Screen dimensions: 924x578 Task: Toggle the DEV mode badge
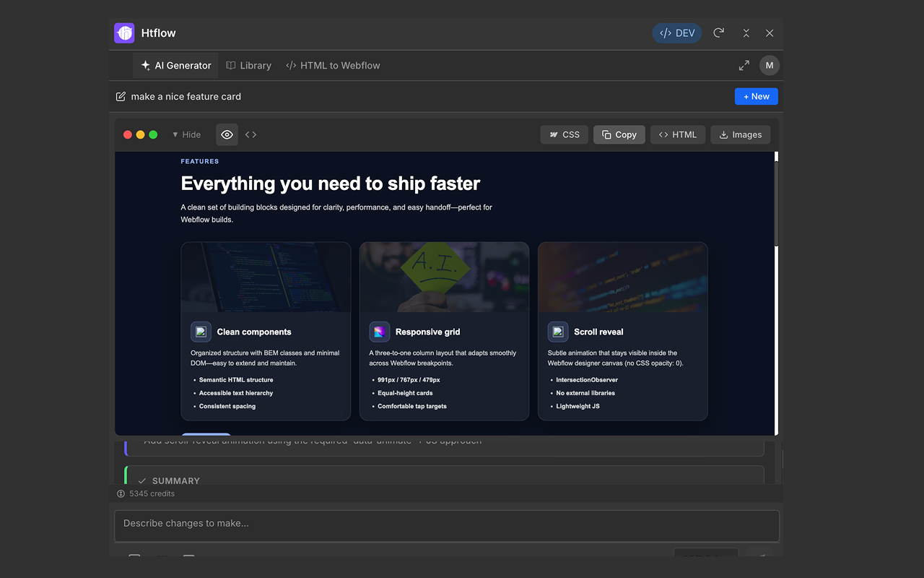point(677,33)
